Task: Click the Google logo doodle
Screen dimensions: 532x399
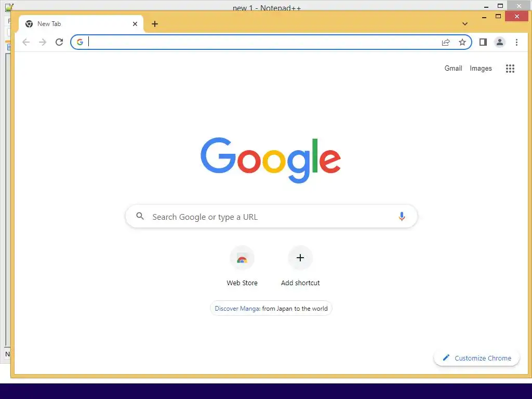Action: 270,160
